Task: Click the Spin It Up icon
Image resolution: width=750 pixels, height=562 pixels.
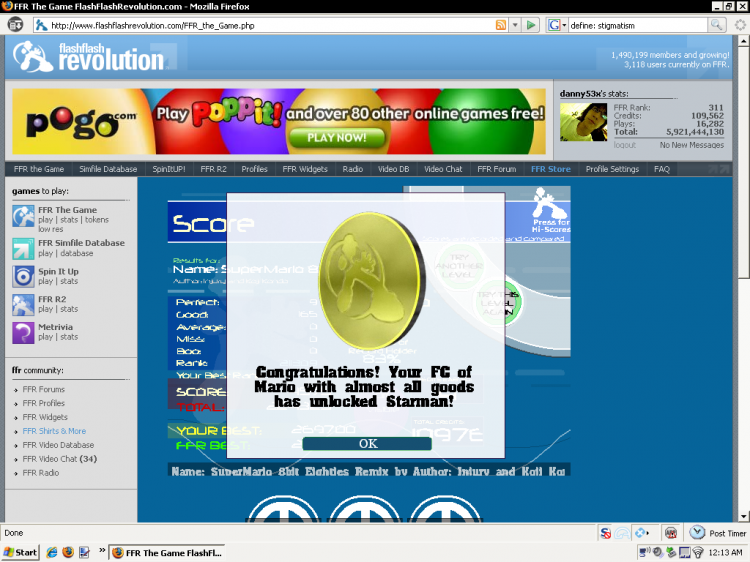Action: pos(23,276)
